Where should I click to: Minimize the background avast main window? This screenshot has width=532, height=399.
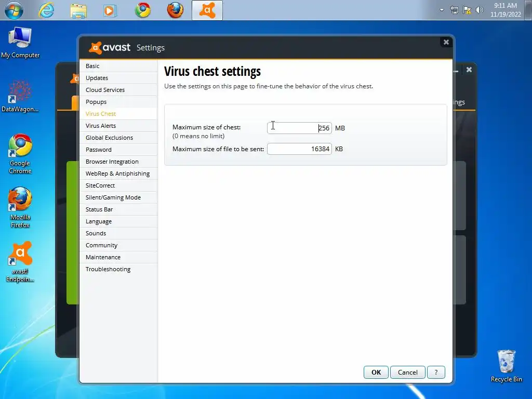pyautogui.click(x=456, y=70)
